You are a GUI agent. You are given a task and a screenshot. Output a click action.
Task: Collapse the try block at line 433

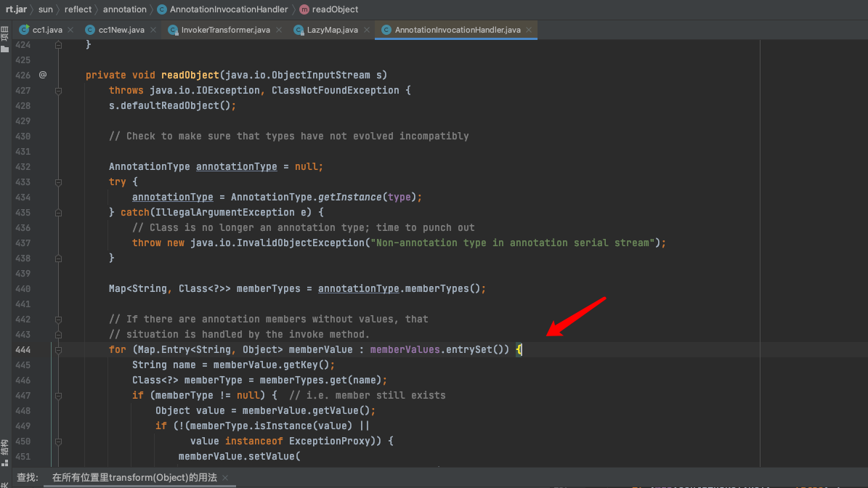[58, 182]
